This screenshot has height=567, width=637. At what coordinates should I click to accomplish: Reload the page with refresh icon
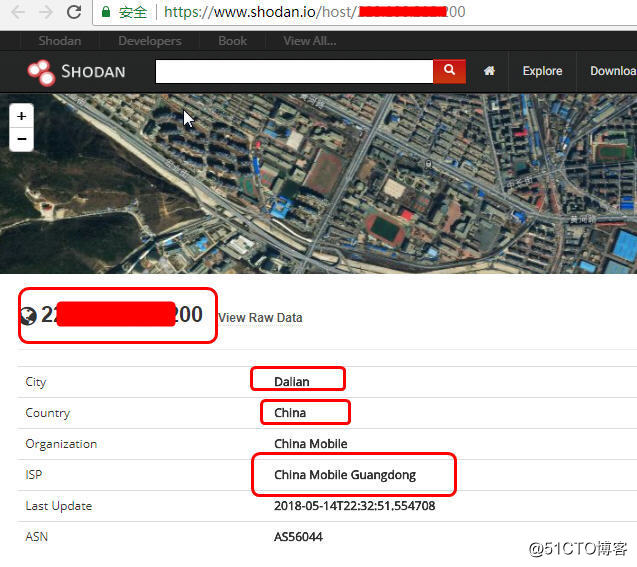[74, 12]
